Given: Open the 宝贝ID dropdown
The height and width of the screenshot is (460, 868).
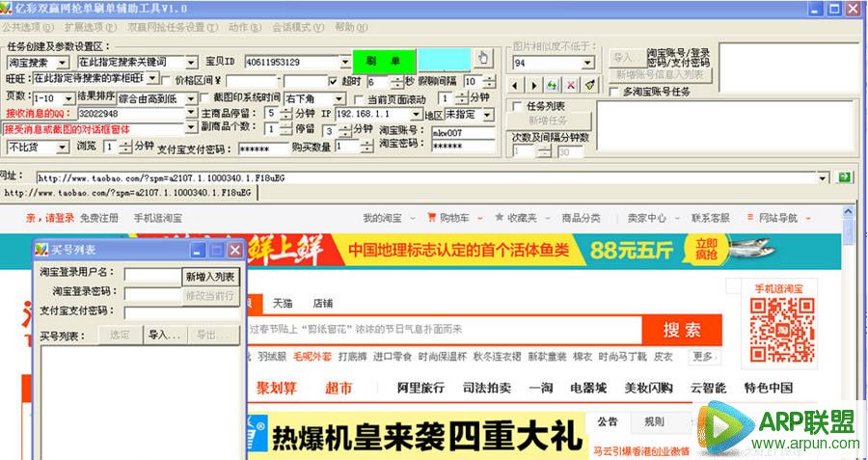Looking at the screenshot, I should point(345,62).
